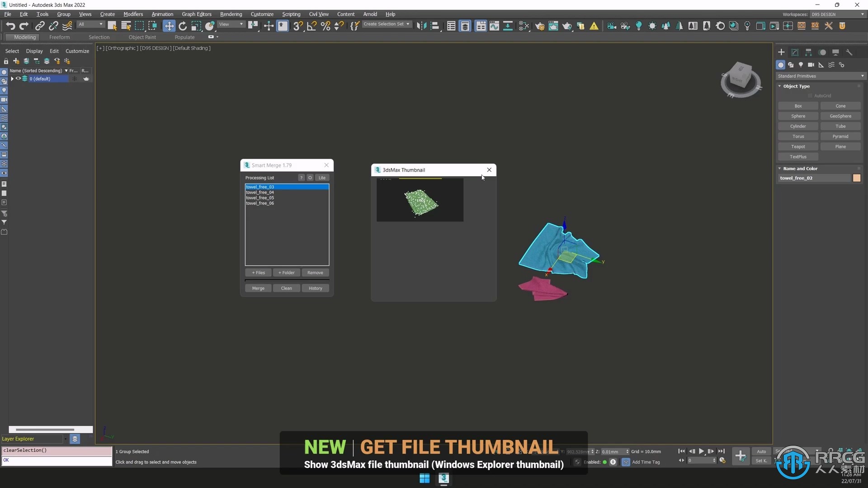Open the Create Selection Set dropdown

(x=387, y=24)
